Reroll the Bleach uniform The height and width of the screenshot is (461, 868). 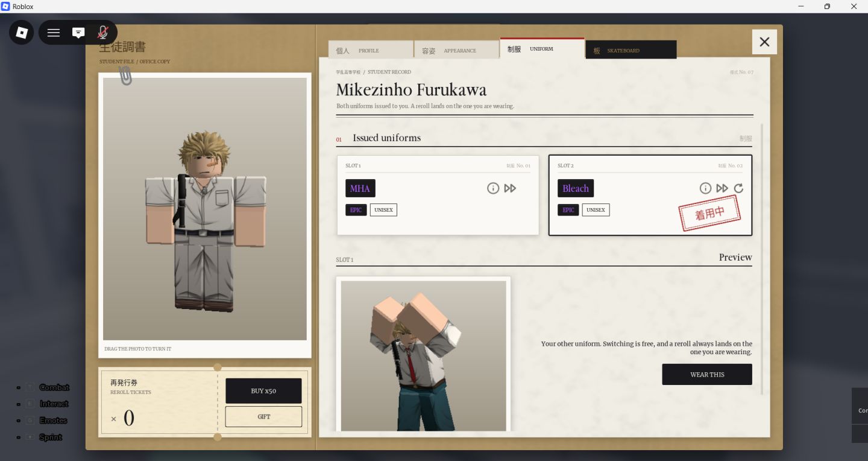tap(738, 188)
